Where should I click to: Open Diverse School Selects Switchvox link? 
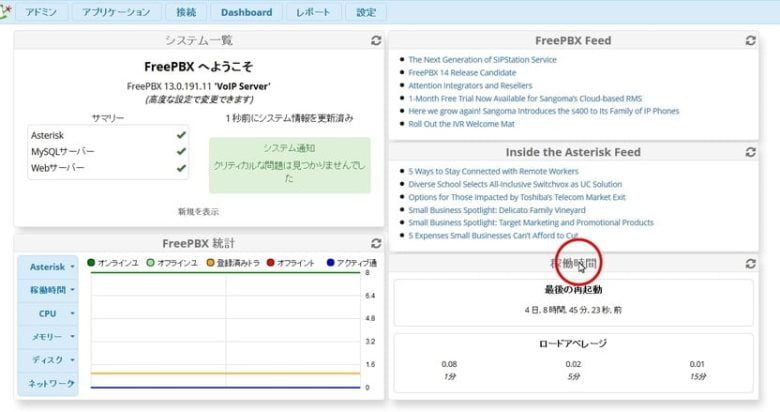tap(515, 184)
